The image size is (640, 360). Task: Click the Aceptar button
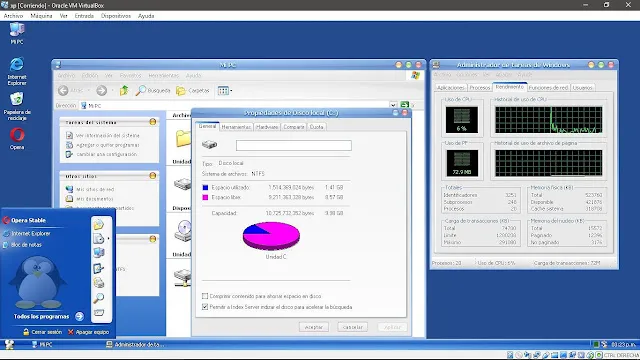pyautogui.click(x=313, y=327)
